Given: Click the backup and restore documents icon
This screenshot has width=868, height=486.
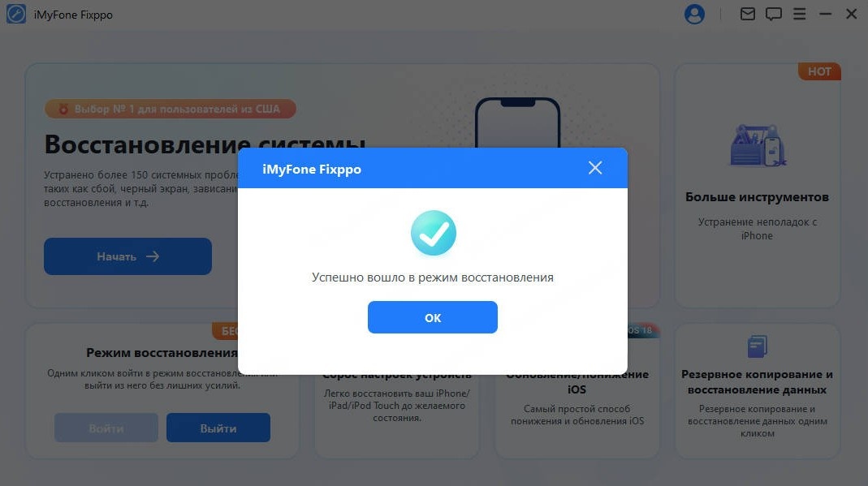Looking at the screenshot, I should click(x=757, y=346).
